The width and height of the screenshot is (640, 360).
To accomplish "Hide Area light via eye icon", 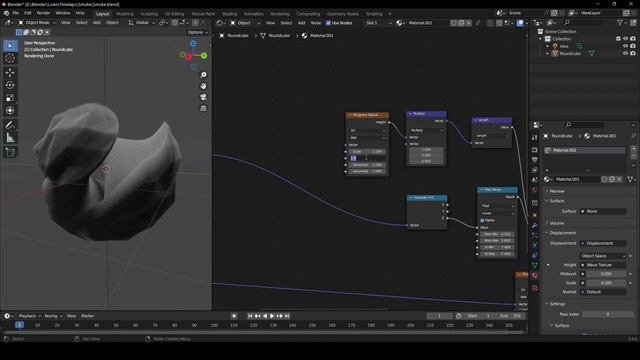I will pyautogui.click(x=625, y=46).
